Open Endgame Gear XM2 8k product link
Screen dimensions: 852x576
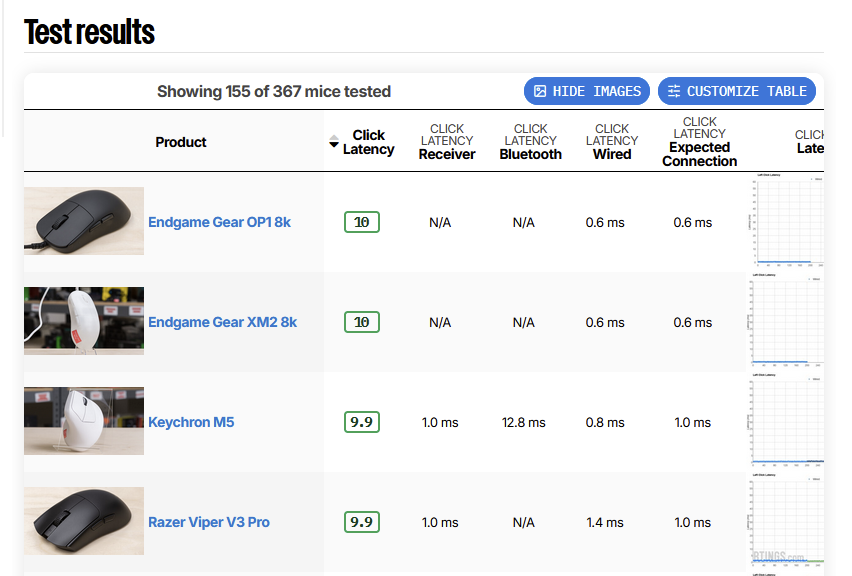(x=222, y=322)
